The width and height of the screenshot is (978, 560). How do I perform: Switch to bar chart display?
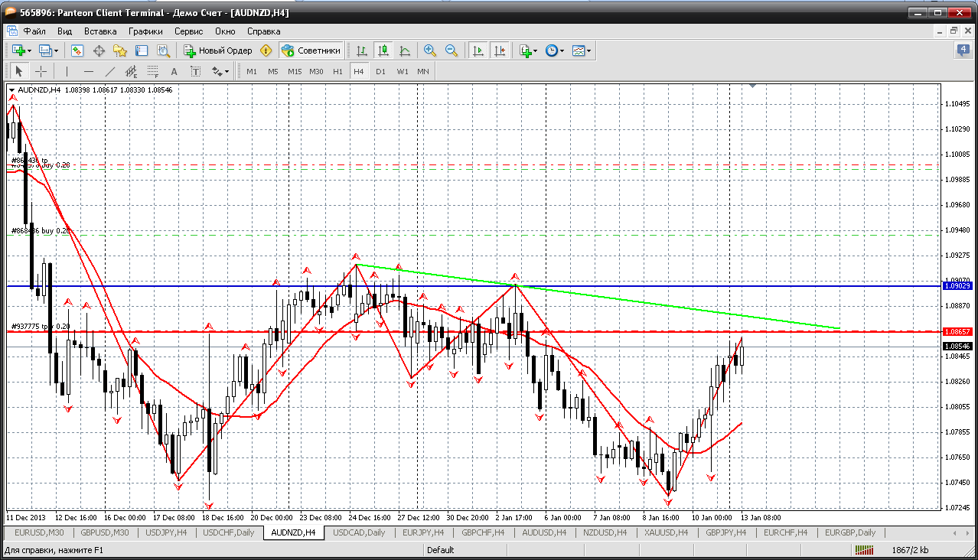(x=362, y=50)
